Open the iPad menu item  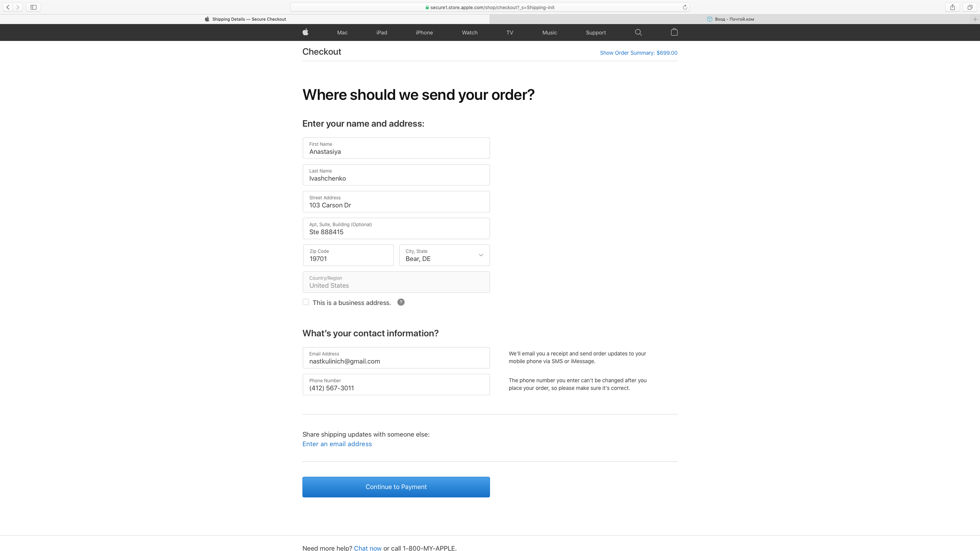(x=382, y=33)
